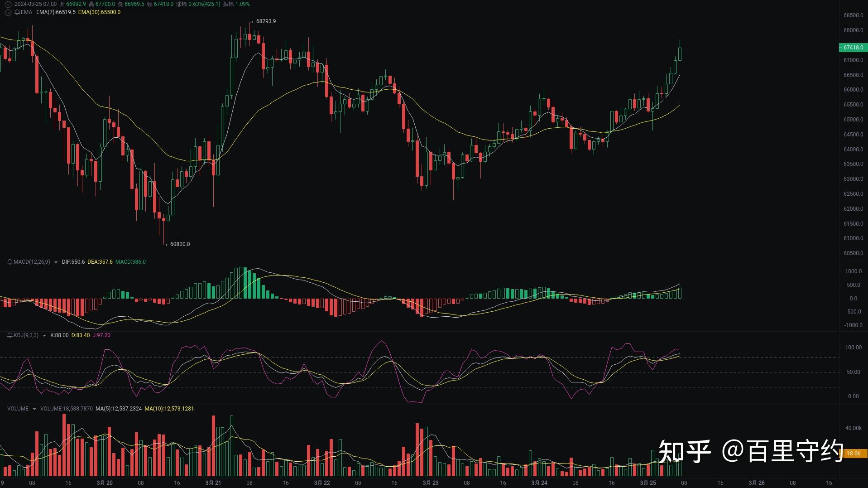Click the 3月 24 date label

[539, 483]
